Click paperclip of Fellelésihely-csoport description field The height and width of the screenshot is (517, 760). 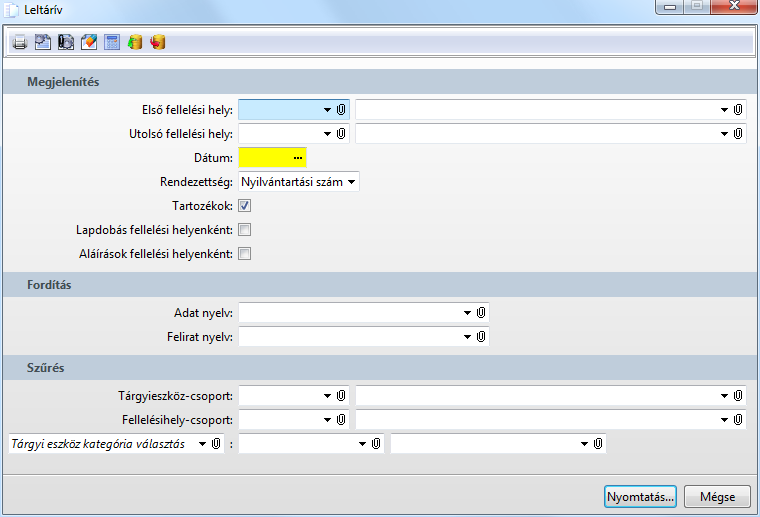click(738, 419)
